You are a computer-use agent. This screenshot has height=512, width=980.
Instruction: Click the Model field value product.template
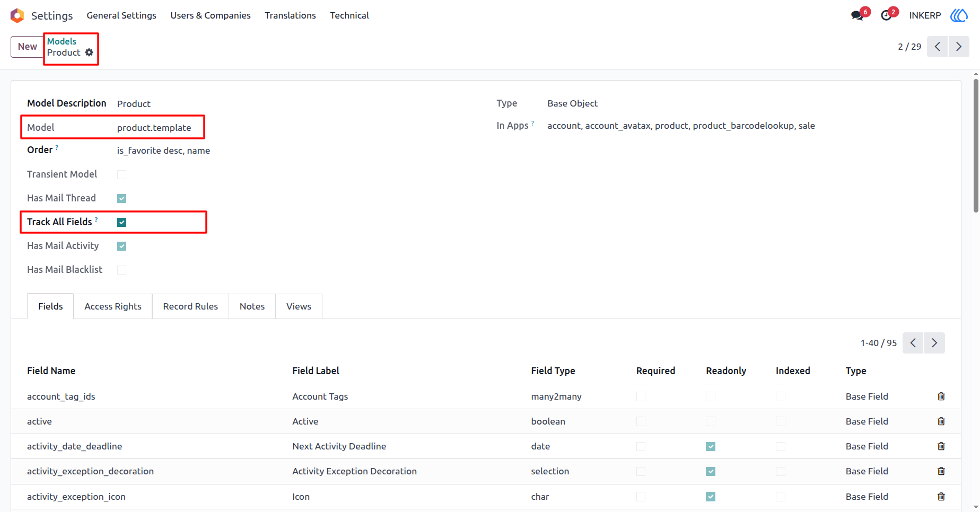point(154,128)
